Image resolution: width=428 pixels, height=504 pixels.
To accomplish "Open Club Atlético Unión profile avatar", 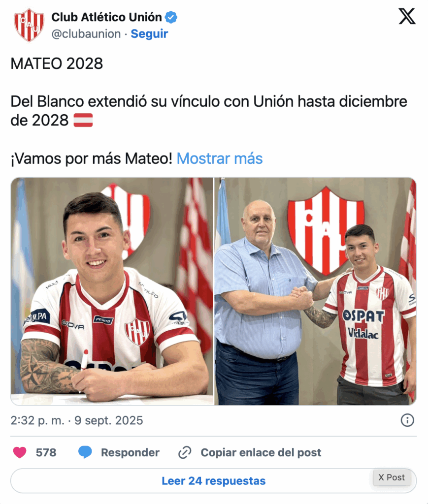I will 29,25.
